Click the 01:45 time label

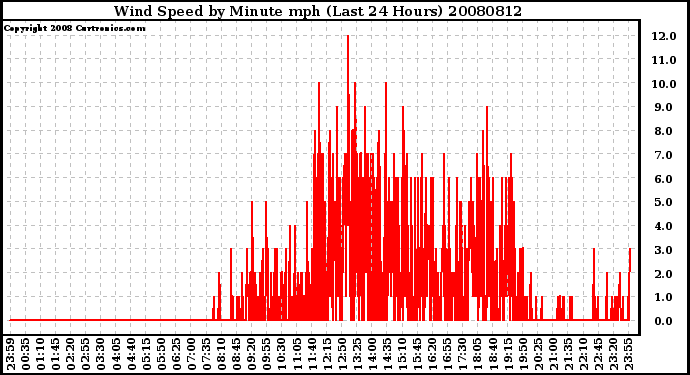pos(55,355)
